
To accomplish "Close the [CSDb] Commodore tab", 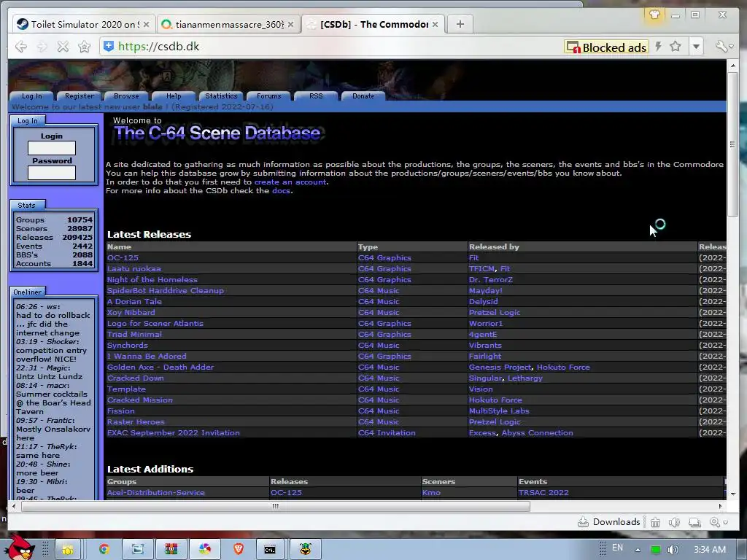I will coord(435,24).
